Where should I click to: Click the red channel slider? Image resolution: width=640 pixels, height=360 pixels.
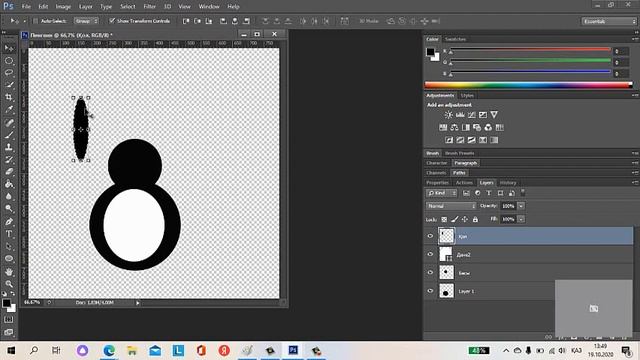530,50
